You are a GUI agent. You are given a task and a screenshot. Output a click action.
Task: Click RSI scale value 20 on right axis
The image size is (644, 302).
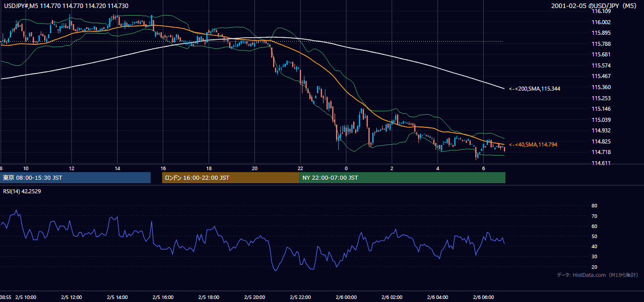[x=594, y=267]
